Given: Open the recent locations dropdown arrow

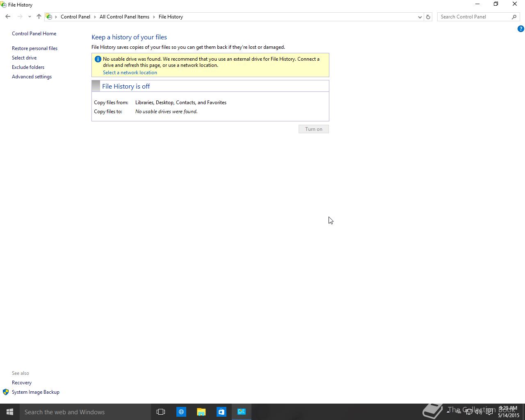Looking at the screenshot, I should [30, 17].
